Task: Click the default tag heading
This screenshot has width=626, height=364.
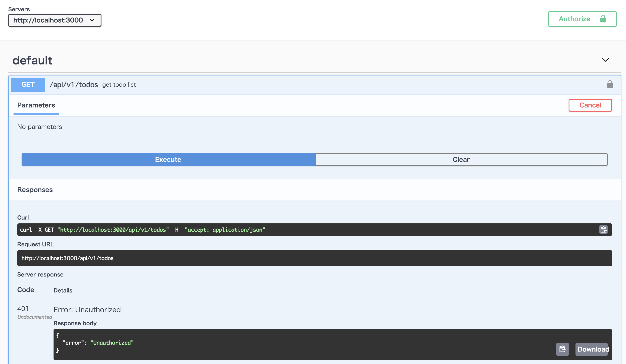Action: click(32, 60)
